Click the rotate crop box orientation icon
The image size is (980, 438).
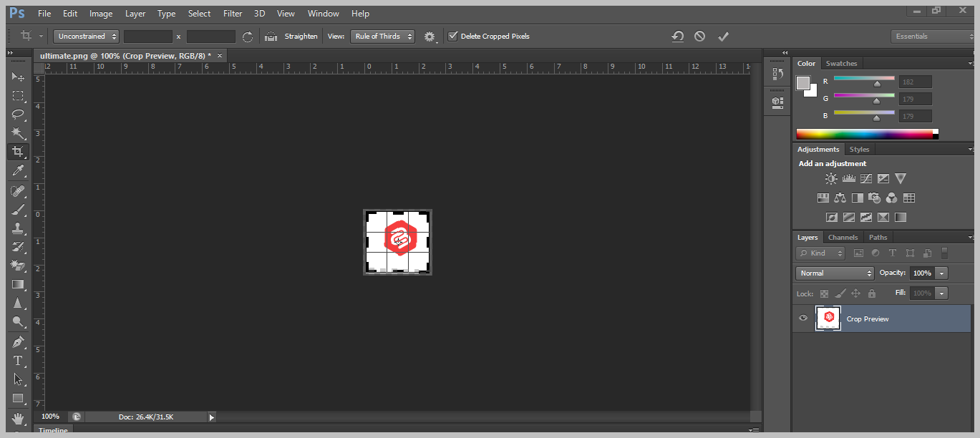[x=248, y=36]
